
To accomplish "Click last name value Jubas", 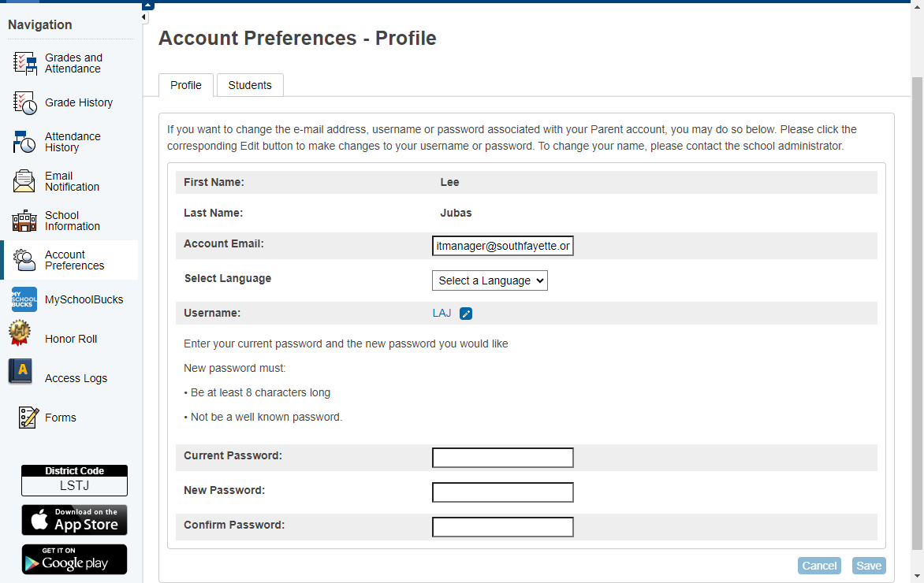I will tap(456, 214).
